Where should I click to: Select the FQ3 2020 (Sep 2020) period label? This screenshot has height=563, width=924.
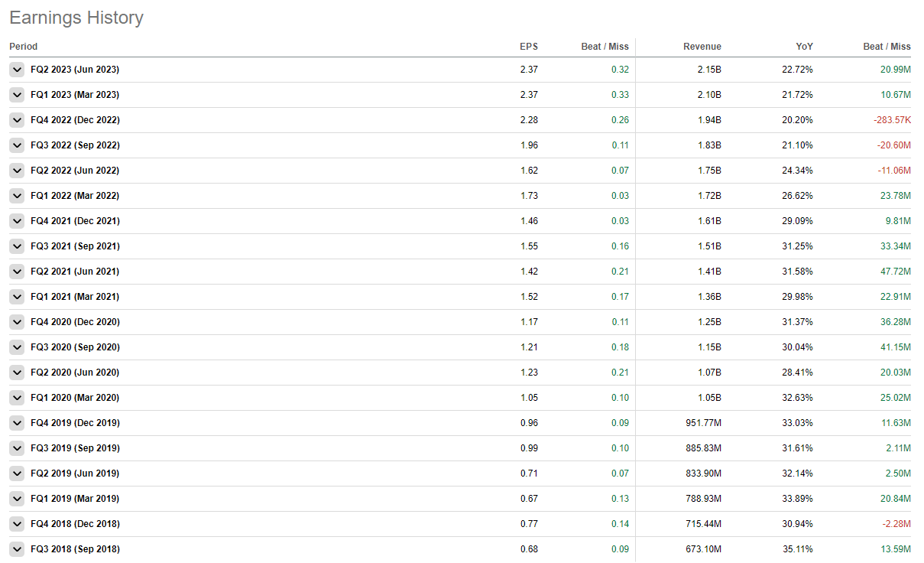pyautogui.click(x=75, y=347)
